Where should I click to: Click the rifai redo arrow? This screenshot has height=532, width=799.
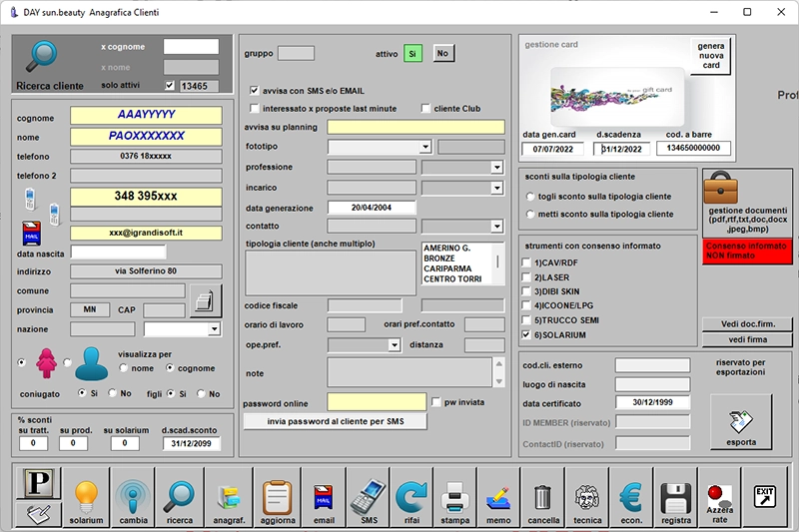[x=411, y=497]
